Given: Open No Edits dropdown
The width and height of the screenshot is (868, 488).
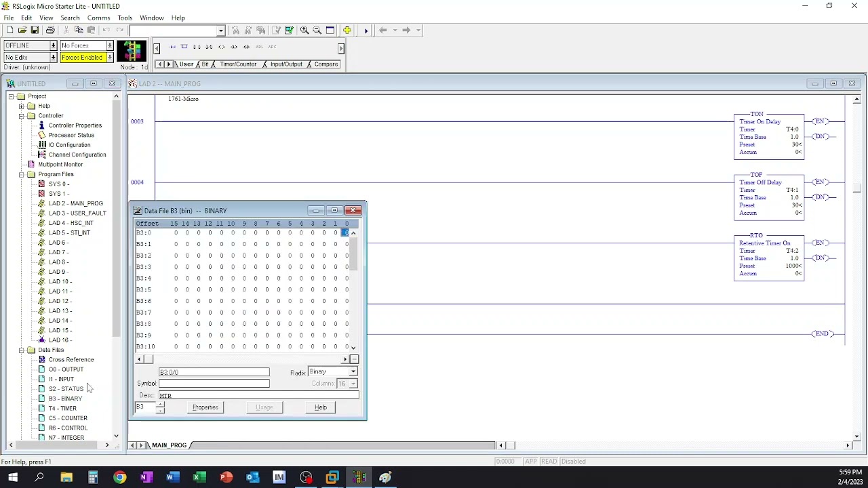Looking at the screenshot, I should point(53,58).
